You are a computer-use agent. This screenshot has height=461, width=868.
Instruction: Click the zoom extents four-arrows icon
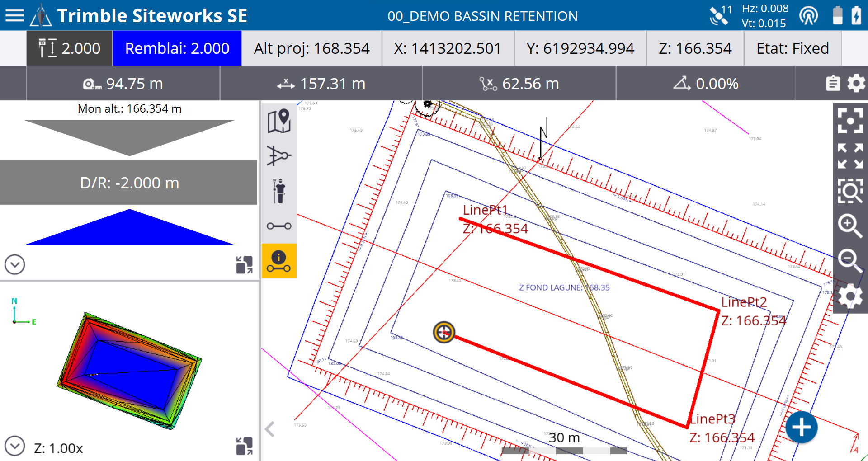coord(850,156)
